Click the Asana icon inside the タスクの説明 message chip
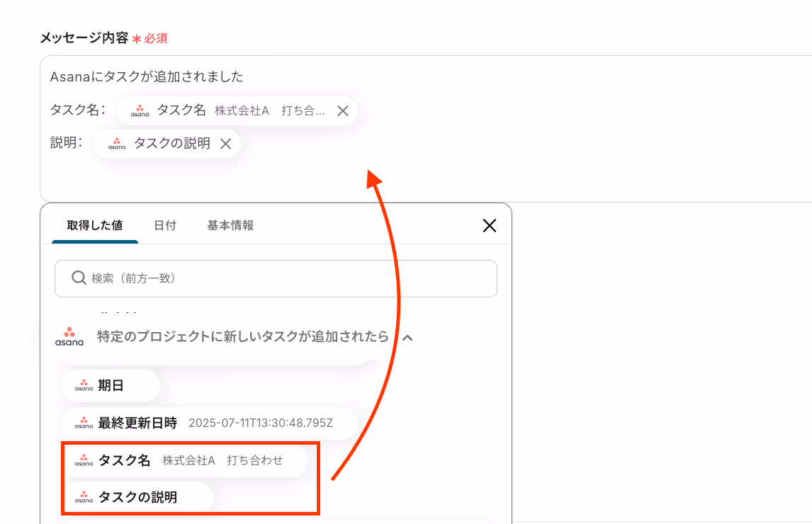The height and width of the screenshot is (524, 812). (x=116, y=144)
